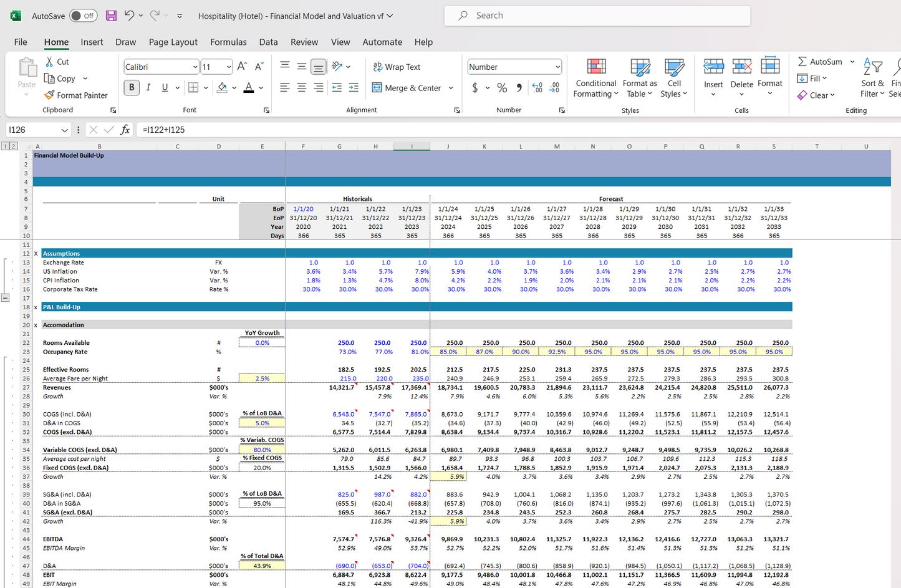Toggle Bold formatting button

pos(132,88)
